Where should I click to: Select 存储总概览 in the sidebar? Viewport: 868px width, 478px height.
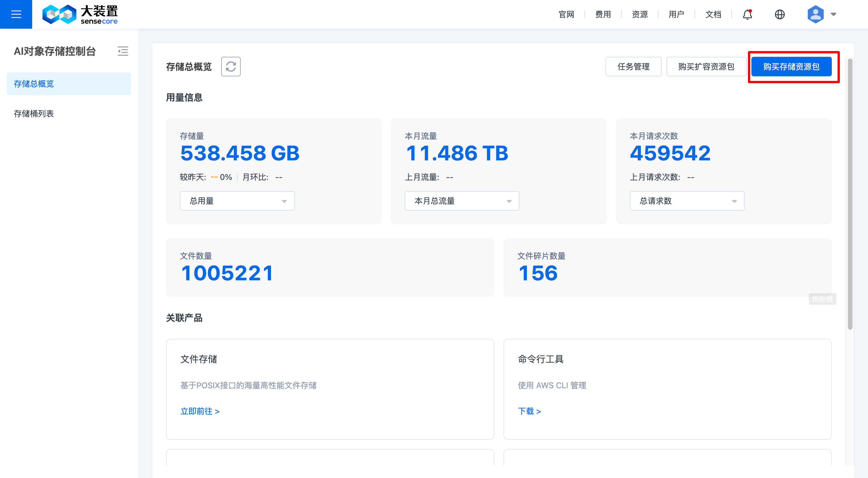(34, 84)
